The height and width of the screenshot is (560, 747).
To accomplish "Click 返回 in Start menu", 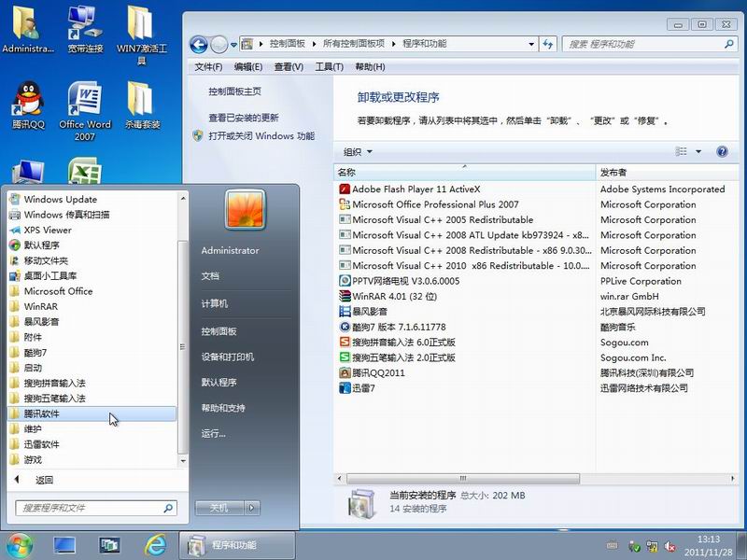I will point(44,480).
